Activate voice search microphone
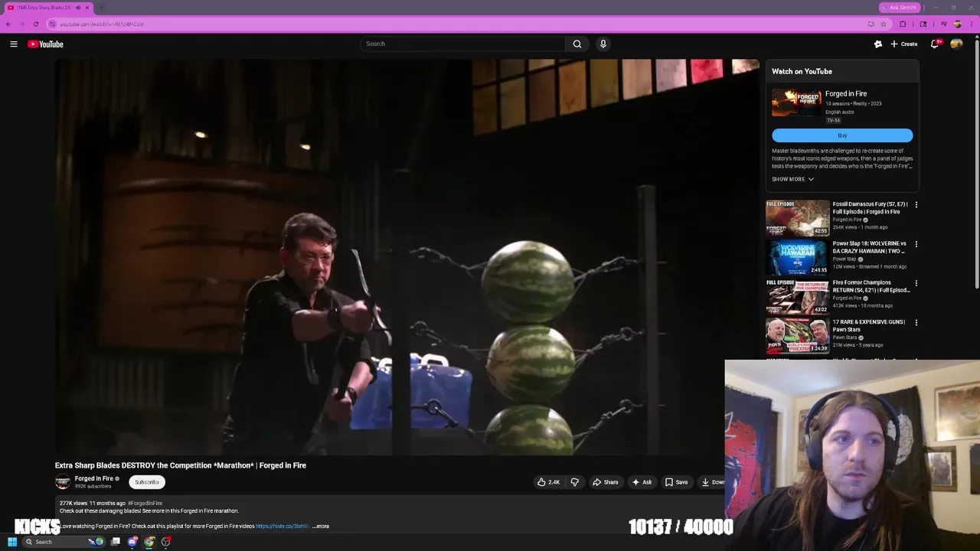 pyautogui.click(x=603, y=44)
